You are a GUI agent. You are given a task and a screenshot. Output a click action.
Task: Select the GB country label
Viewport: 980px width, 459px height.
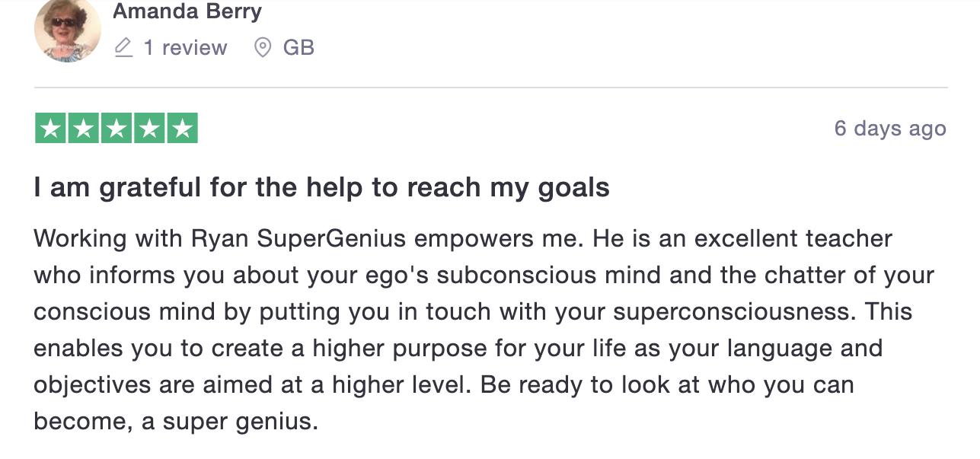[x=298, y=48]
